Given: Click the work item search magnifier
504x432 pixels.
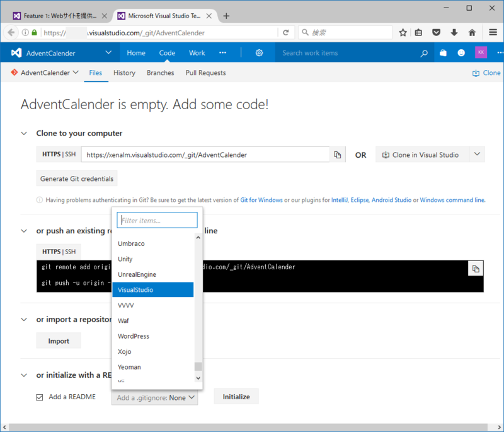Looking at the screenshot, I should pyautogui.click(x=424, y=53).
